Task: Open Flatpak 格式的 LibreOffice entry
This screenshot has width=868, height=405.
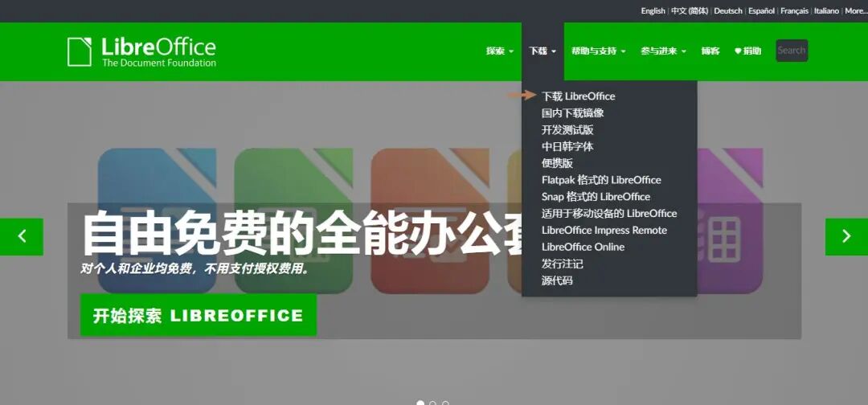Action: pos(601,180)
